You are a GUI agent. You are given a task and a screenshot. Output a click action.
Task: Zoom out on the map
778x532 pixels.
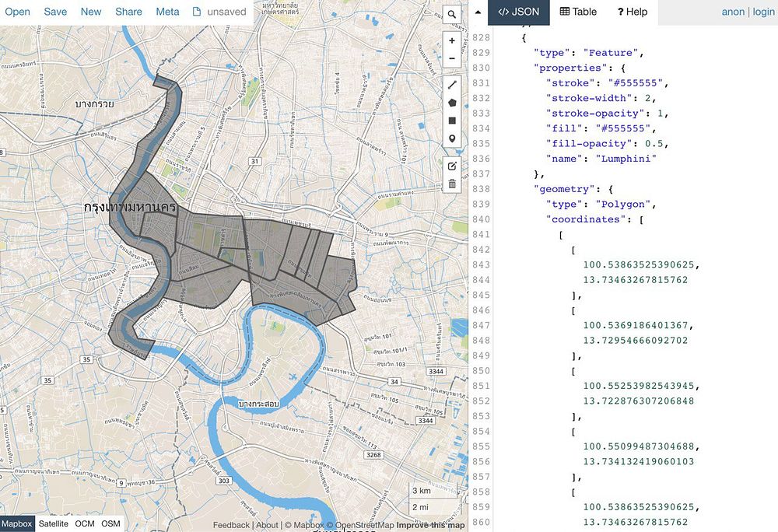point(452,58)
